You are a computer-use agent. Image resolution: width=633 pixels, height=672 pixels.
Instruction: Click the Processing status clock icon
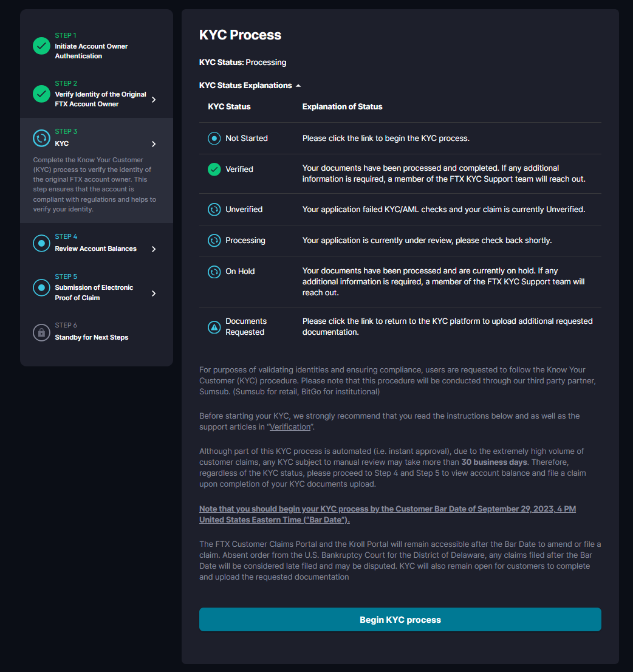click(214, 240)
